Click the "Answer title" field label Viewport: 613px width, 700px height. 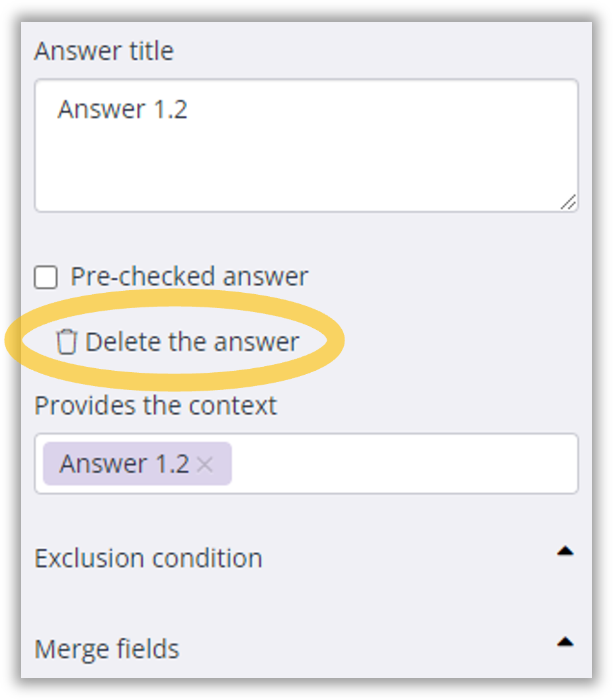click(104, 51)
